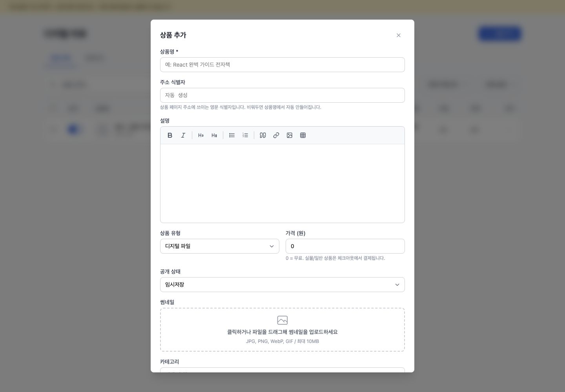Close the 상품 추가 dialog
565x392 pixels.
pos(399,35)
